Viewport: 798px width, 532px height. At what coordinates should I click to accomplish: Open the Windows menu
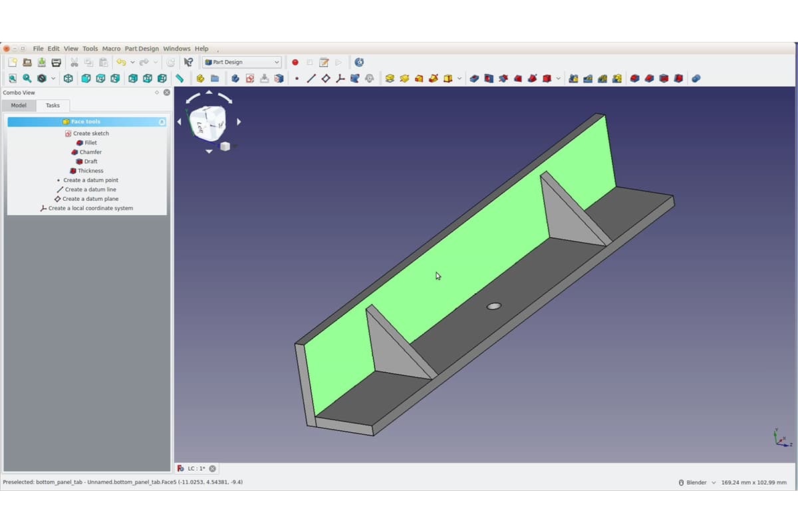click(x=177, y=49)
